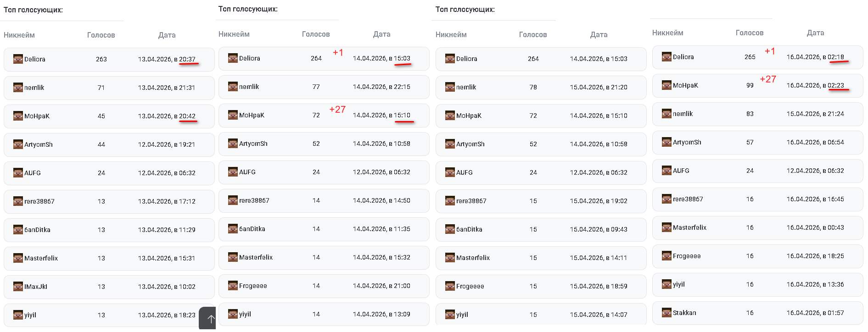This screenshot has height=332, width=868.
Task: Click the underlined 20:37 date entry
Action: (187, 59)
